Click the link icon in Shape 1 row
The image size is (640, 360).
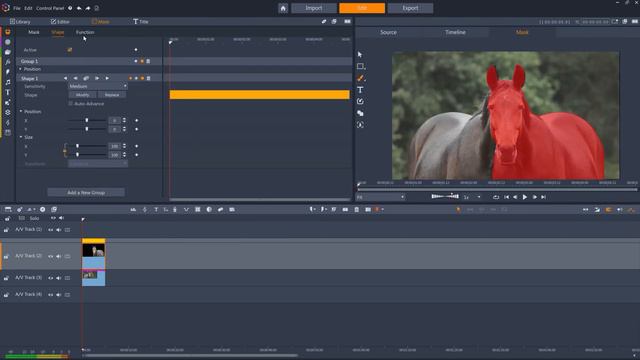pyautogui.click(x=86, y=78)
